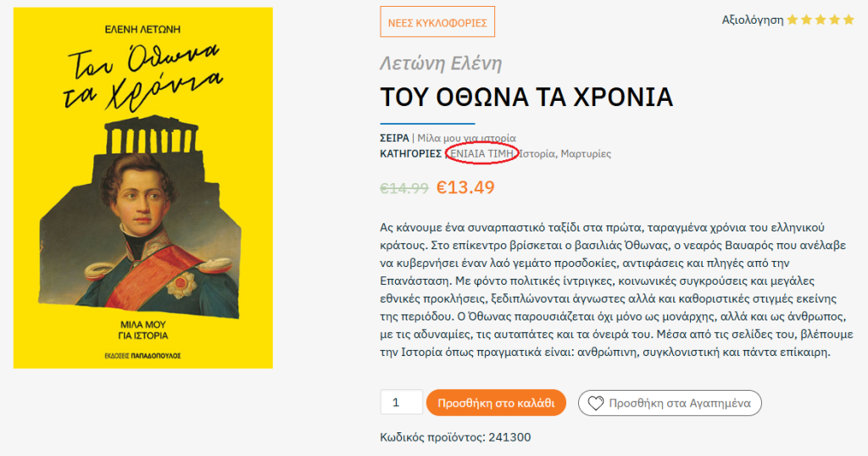Click the quantity input field
The height and width of the screenshot is (456, 868).
click(402, 403)
